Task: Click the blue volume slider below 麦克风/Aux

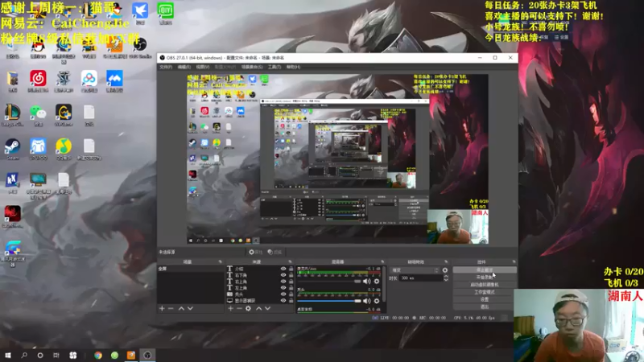Action: point(329,301)
